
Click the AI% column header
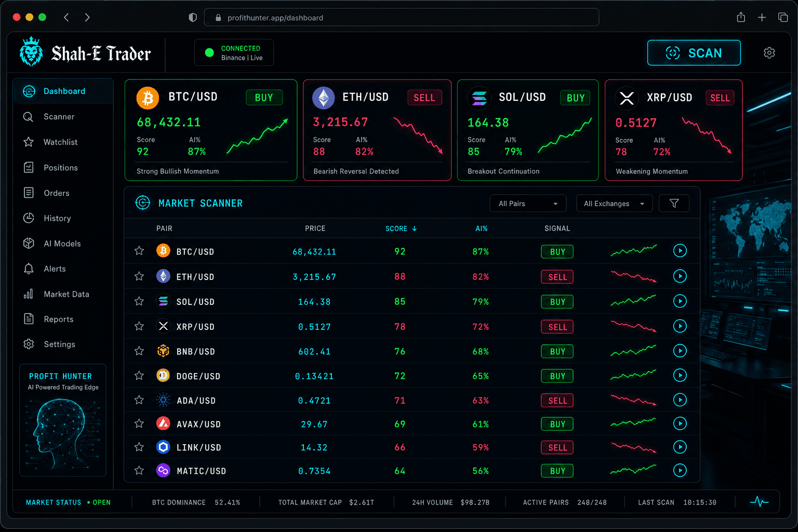click(x=481, y=229)
